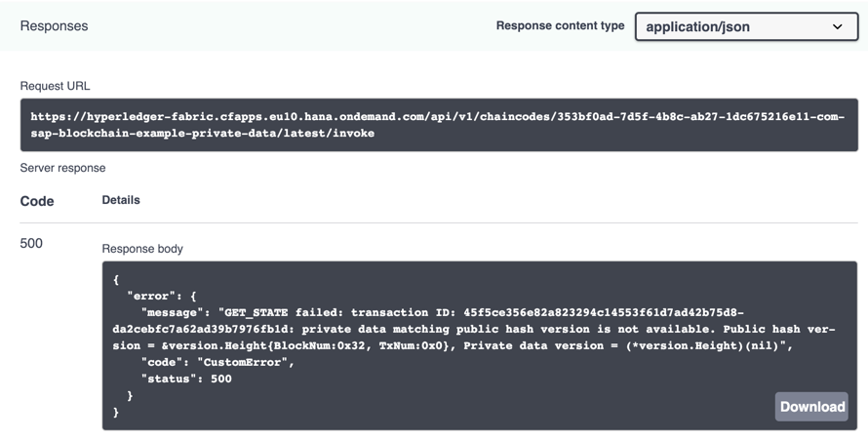Image resolution: width=868 pixels, height=440 pixels.
Task: Click the 500 status code
Action: click(x=31, y=244)
